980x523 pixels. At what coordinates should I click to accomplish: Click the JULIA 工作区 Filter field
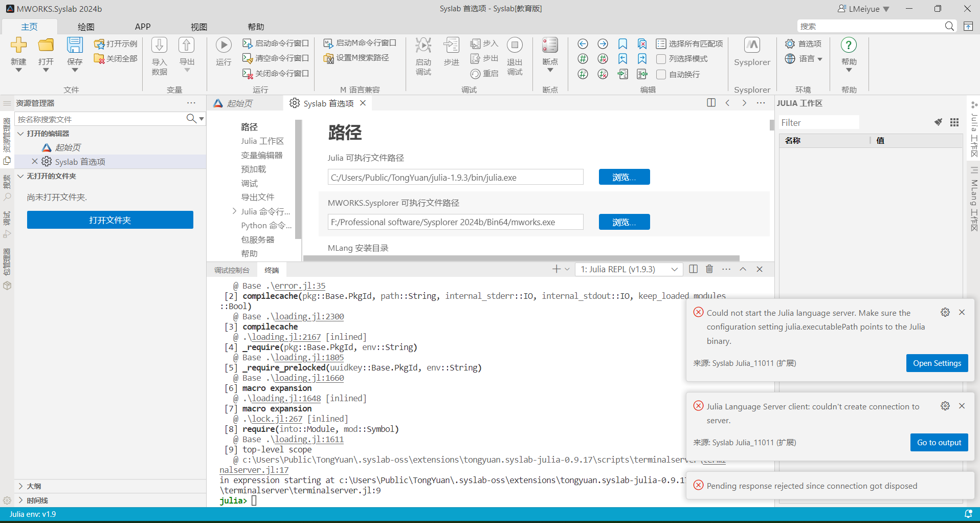(x=819, y=123)
